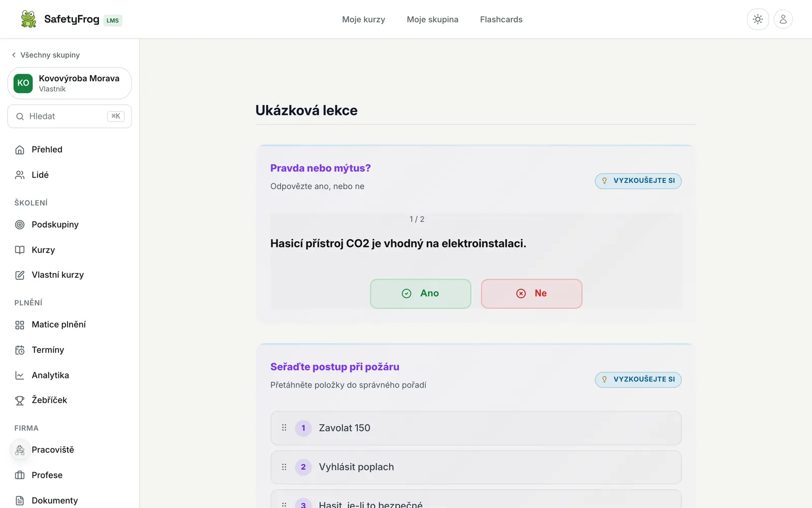This screenshot has width=812, height=508.
Task: Click the Dokumenty file icon
Action: pos(20,500)
